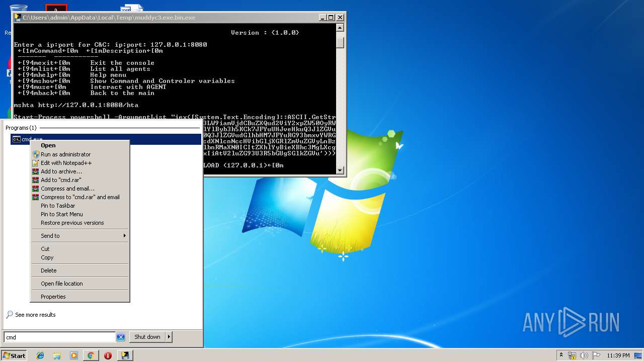This screenshot has width=644, height=362.
Task: Click the console vertical scrollbar thumb
Action: click(x=340, y=42)
